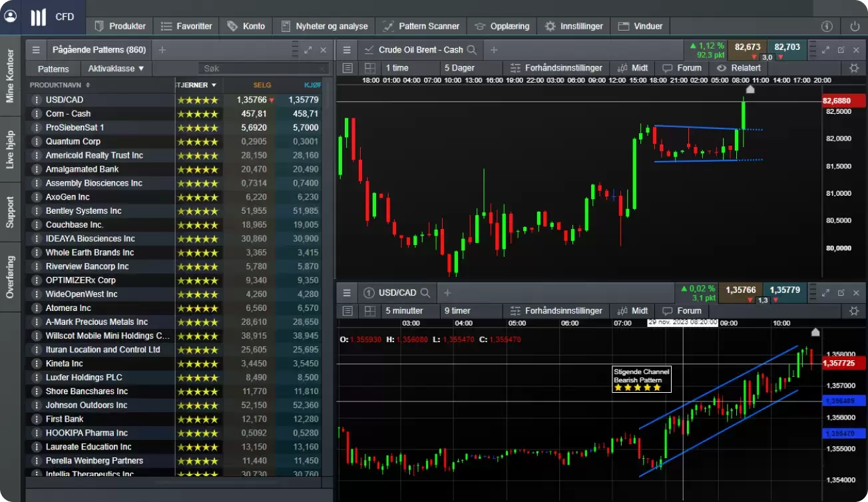The height and width of the screenshot is (502, 868).
Task: Open the Live hjelp side tab
Action: tap(10, 149)
